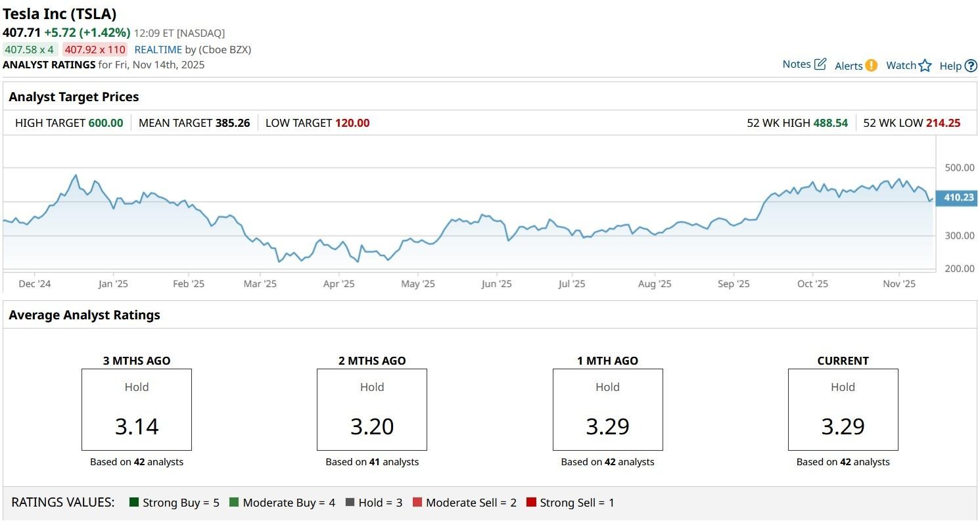This screenshot has height=525, width=980.
Task: Click the 3.20 rating score
Action: coord(372,426)
